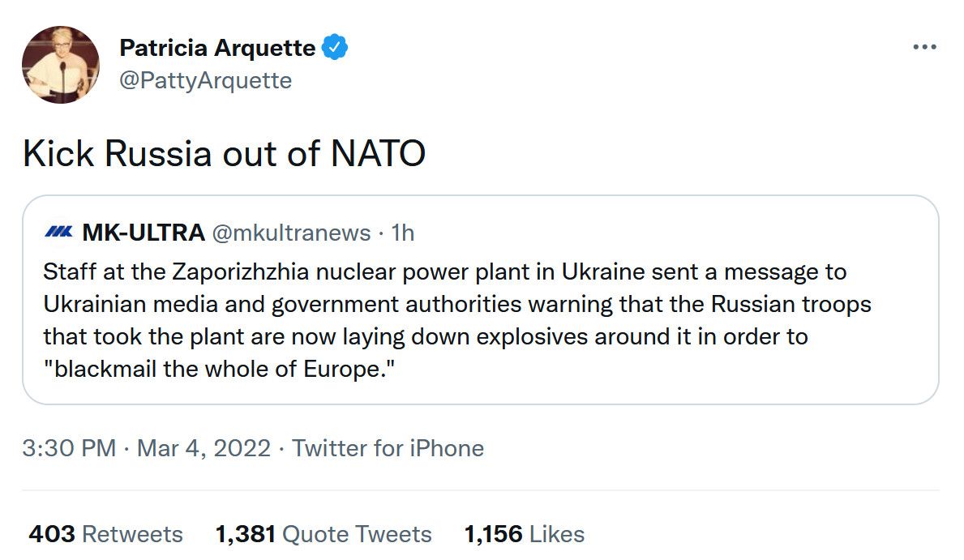Open the MK-ULTRA logo avatar
This screenshot has height=560, width=964.
click(x=58, y=233)
